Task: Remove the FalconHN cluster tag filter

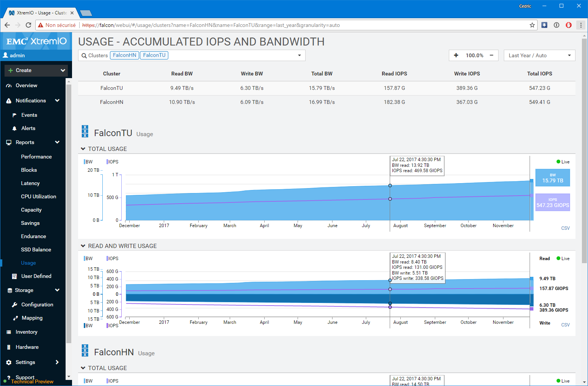Action: tap(124, 55)
